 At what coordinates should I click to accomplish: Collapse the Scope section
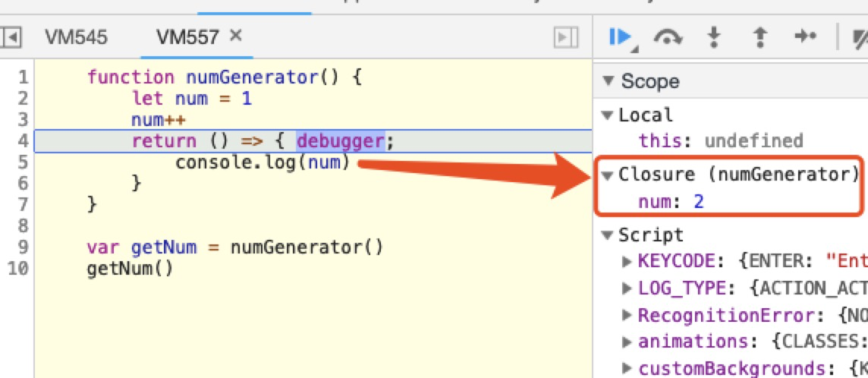[x=609, y=82]
